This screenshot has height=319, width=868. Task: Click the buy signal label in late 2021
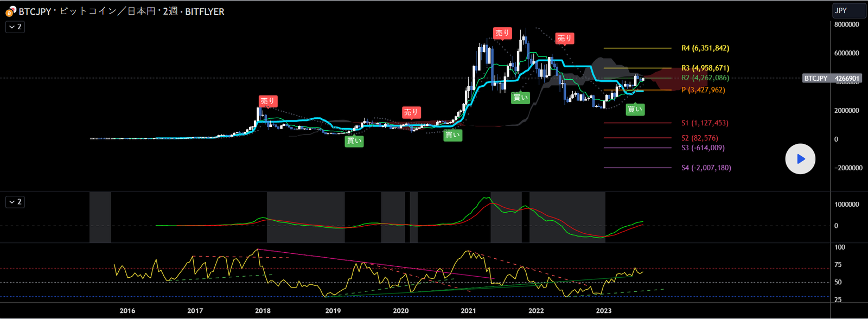click(520, 98)
